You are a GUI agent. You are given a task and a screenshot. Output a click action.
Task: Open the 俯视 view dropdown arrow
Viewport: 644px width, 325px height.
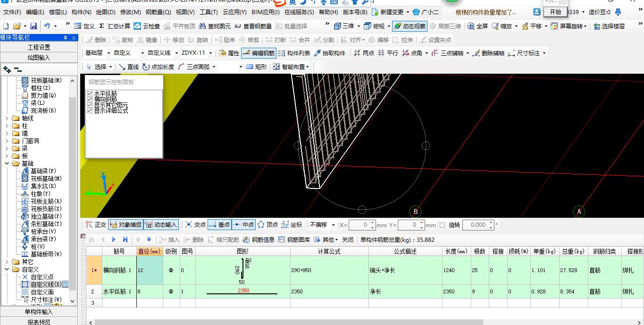pos(389,26)
